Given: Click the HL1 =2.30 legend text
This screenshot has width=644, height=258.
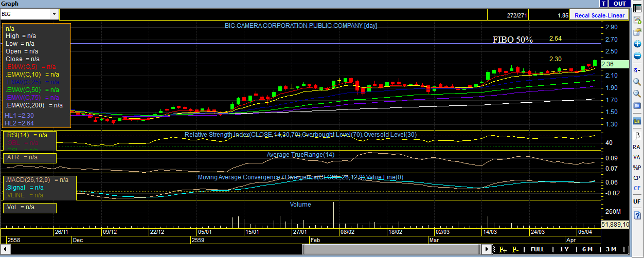Looking at the screenshot, I should pos(19,116).
